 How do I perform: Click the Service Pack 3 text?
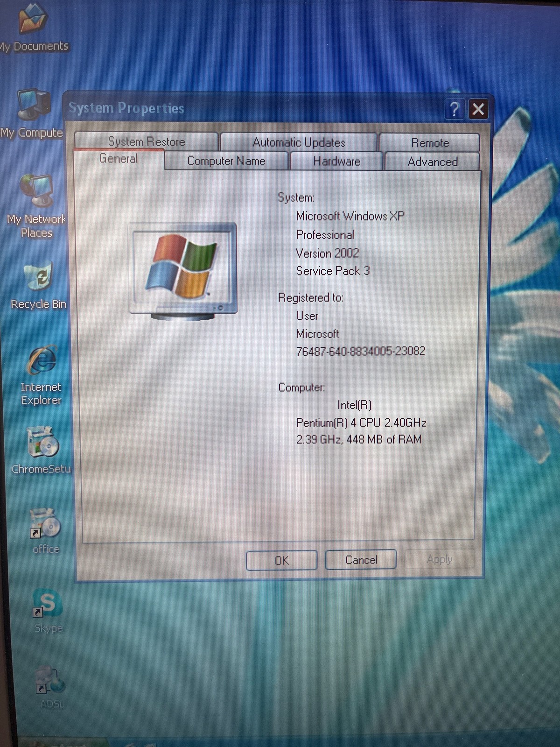(333, 271)
